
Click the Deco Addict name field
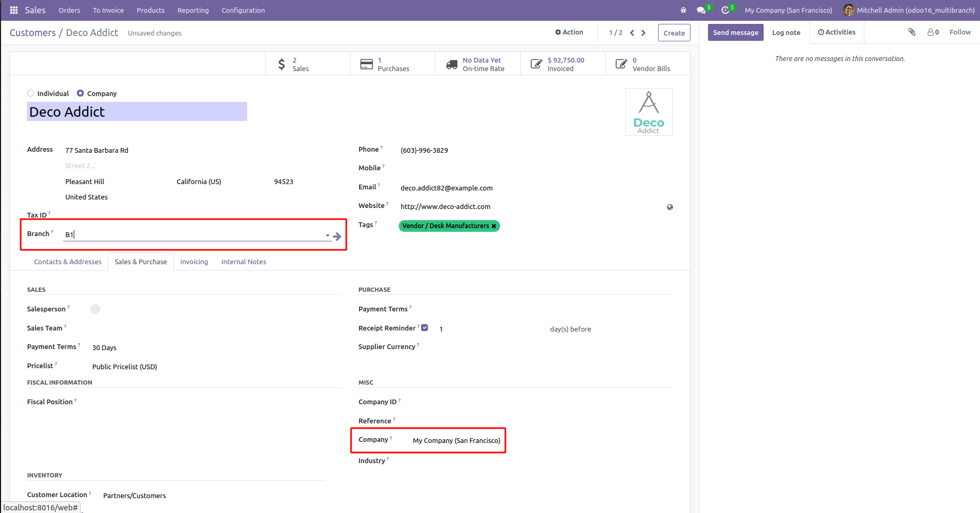pyautogui.click(x=137, y=111)
